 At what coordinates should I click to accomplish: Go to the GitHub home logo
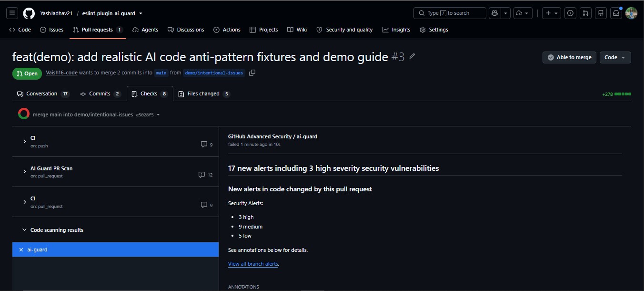tap(29, 13)
